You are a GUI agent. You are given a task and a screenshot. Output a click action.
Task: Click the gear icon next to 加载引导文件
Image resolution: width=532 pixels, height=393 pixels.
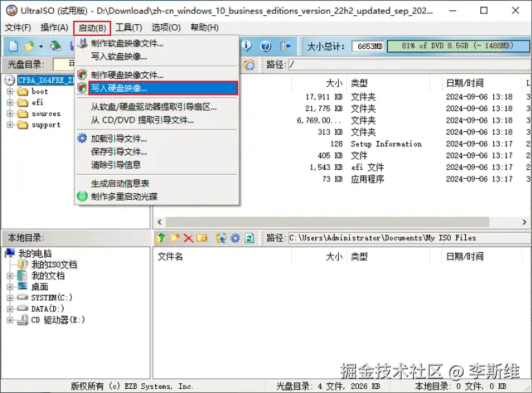coord(82,138)
